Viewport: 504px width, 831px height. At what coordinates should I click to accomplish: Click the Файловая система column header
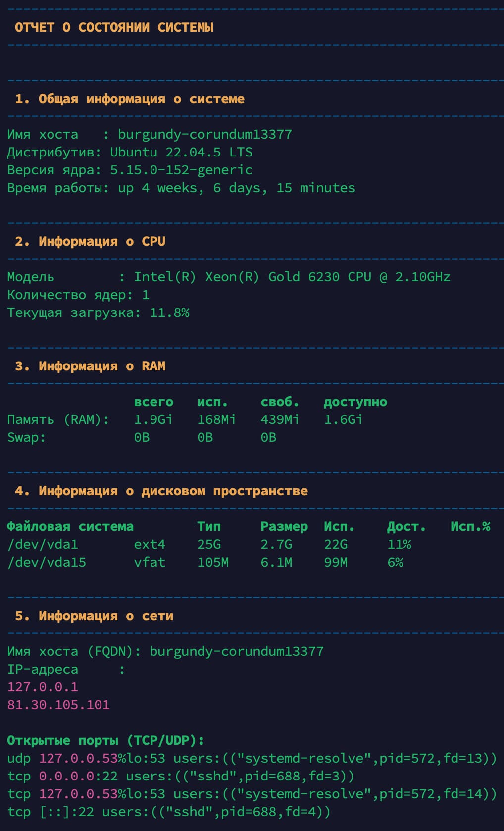(x=70, y=526)
